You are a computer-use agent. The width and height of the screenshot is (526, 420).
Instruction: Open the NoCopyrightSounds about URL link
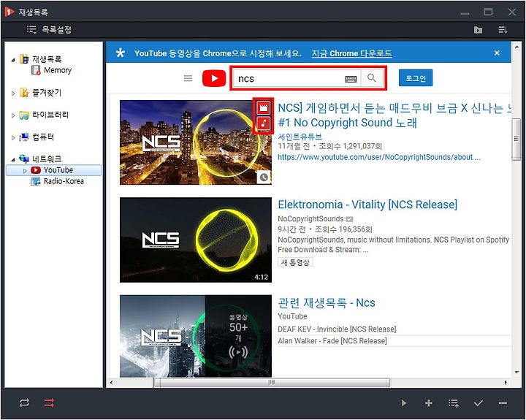(378, 157)
